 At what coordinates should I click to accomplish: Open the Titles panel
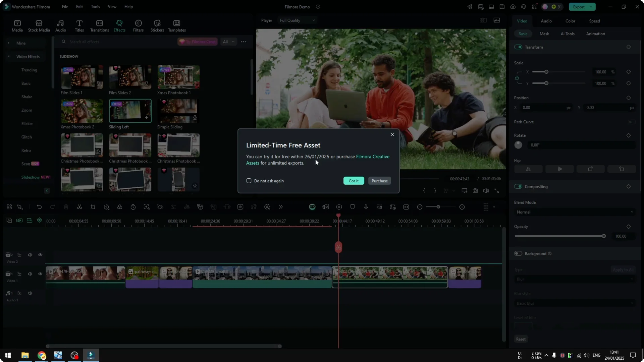[79, 26]
